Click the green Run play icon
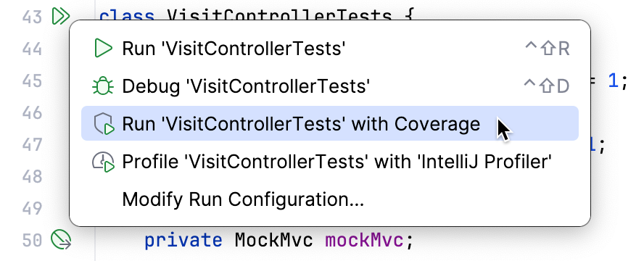 click(x=103, y=49)
